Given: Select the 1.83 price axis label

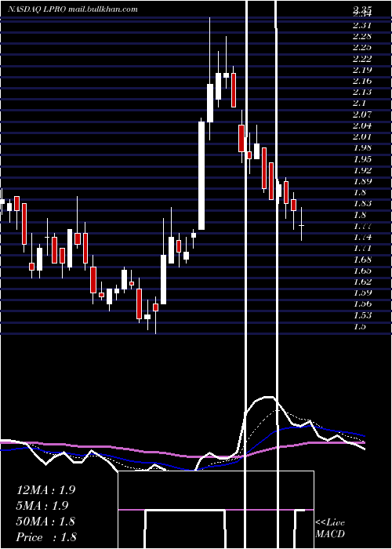Looking at the screenshot, I should [x=362, y=203].
